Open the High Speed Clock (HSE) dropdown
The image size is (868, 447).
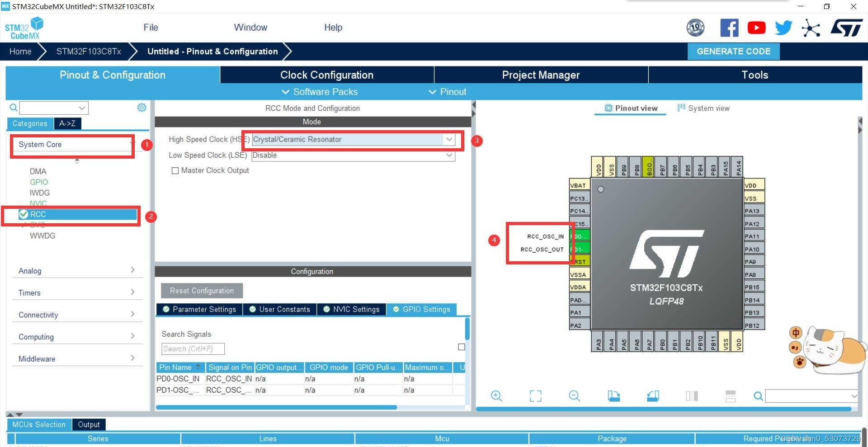click(449, 140)
